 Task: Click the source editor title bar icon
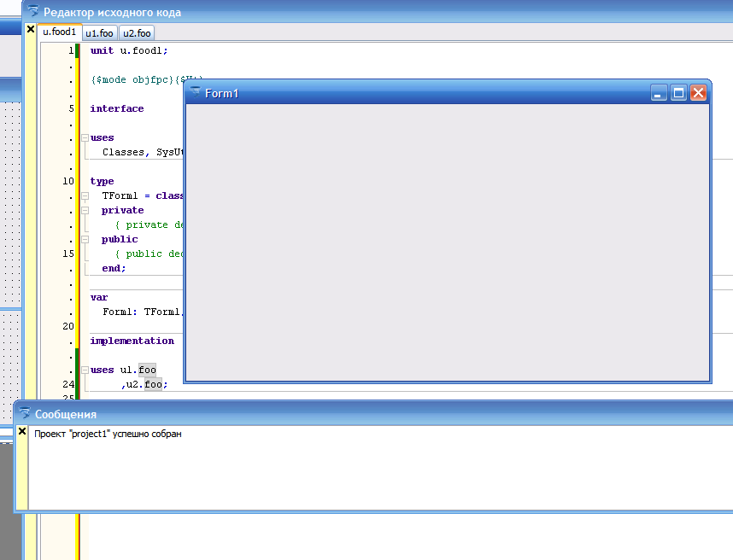[x=33, y=12]
